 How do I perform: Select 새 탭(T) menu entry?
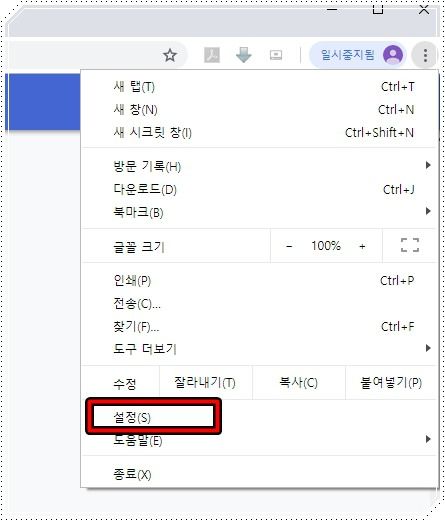(259, 87)
